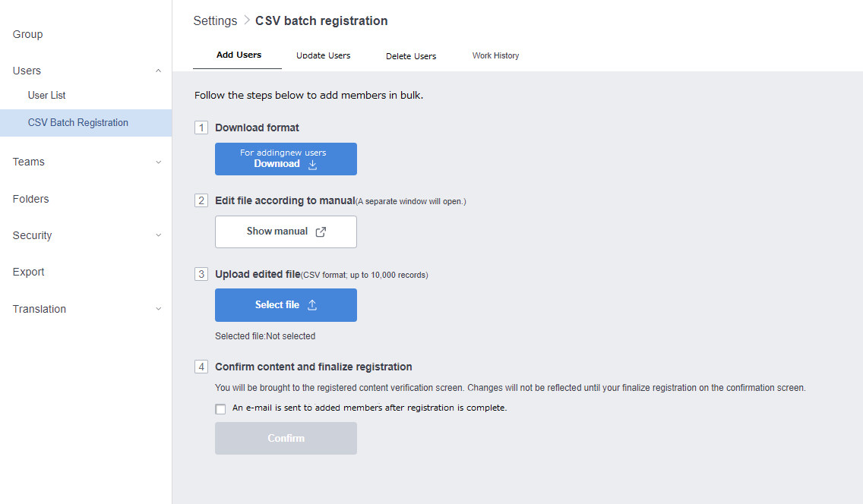Expand the Security sidebar section
The image size is (863, 504).
pos(158,235)
